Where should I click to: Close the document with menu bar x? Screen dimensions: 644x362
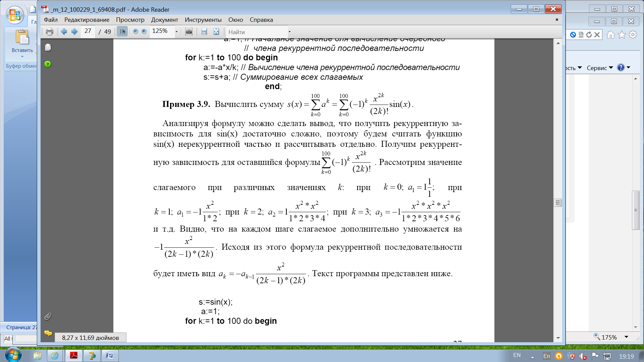[557, 20]
